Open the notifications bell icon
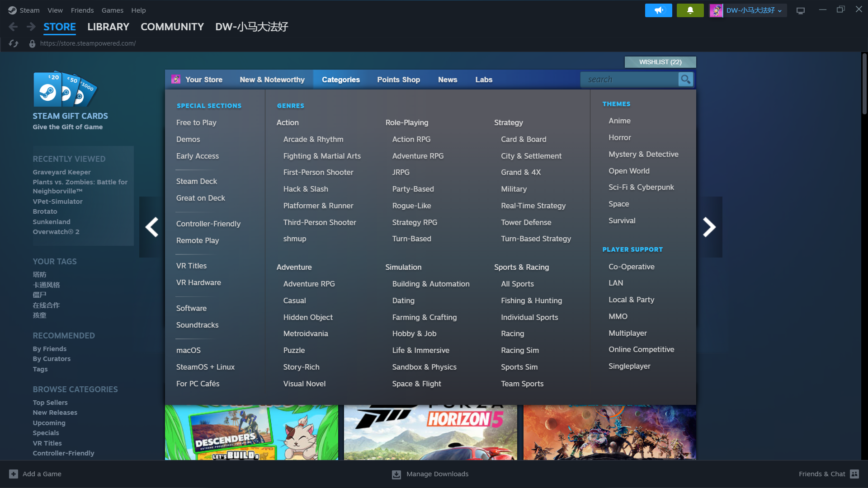This screenshot has height=488, width=868. pyautogui.click(x=690, y=10)
